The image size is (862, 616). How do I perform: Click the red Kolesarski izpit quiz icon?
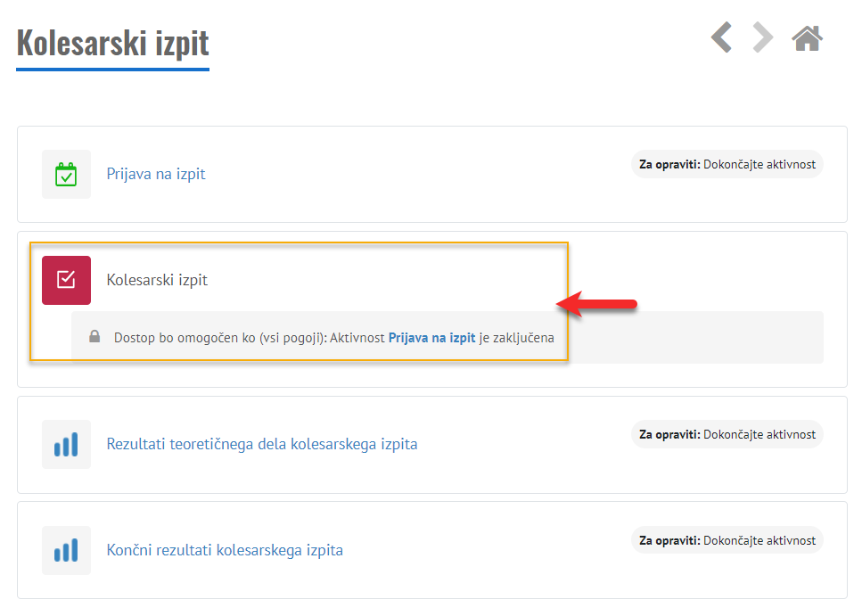(66, 280)
